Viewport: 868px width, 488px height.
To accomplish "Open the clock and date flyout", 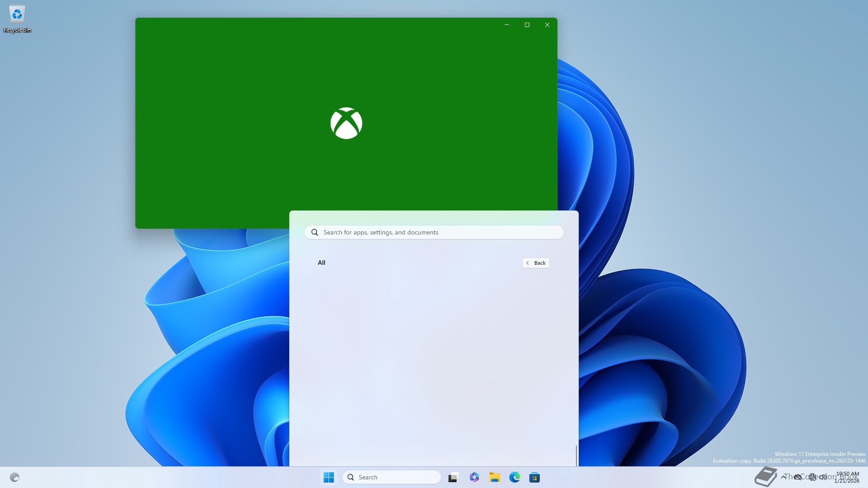I will (847, 477).
